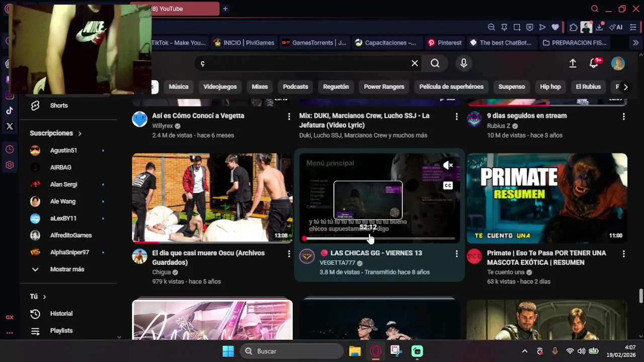Open options menu for Chigua video
This screenshot has width=644, height=362.
pos(289,254)
